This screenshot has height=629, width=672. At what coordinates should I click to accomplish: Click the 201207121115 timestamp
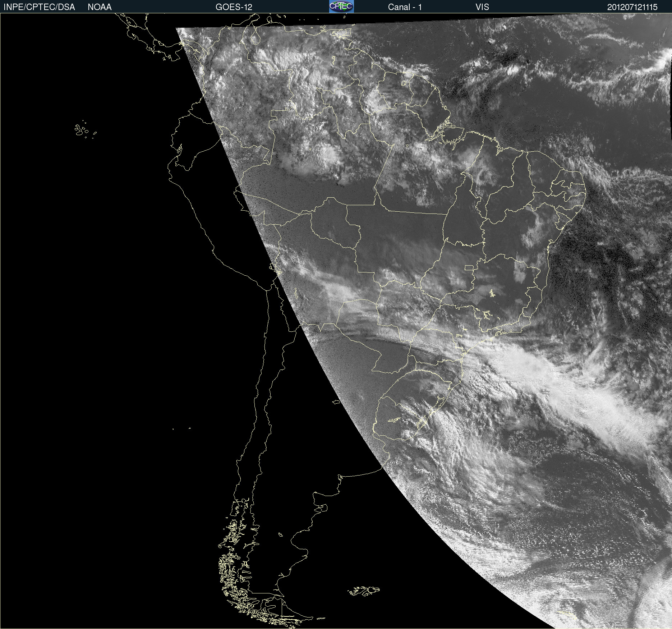[632, 7]
